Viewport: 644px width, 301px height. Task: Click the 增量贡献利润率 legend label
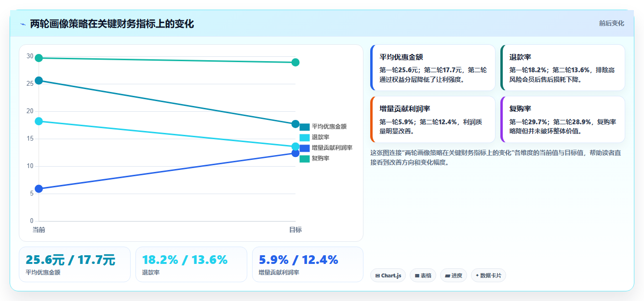(332, 148)
